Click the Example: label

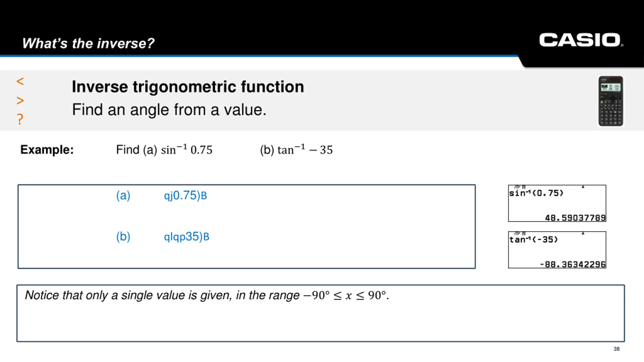click(x=47, y=150)
